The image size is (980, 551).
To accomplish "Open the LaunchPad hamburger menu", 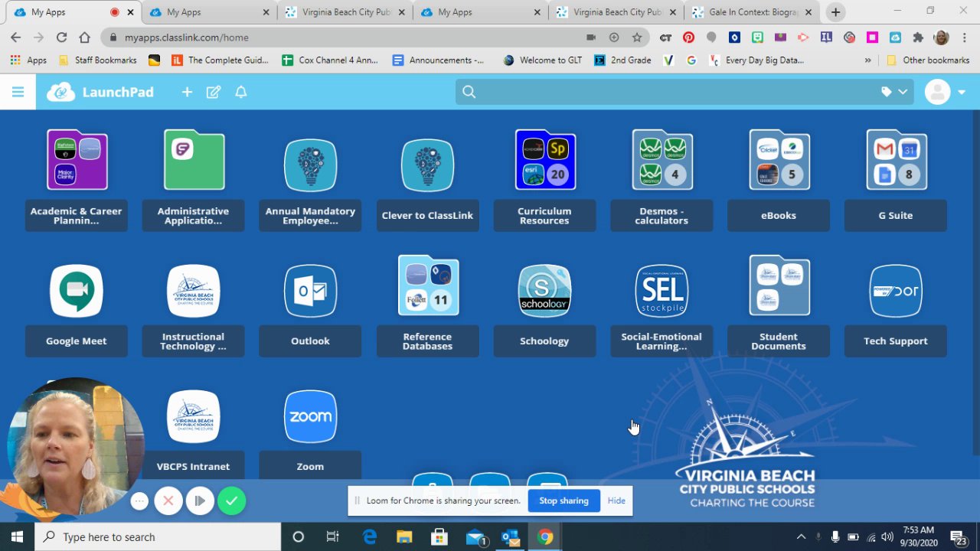I will click(18, 92).
